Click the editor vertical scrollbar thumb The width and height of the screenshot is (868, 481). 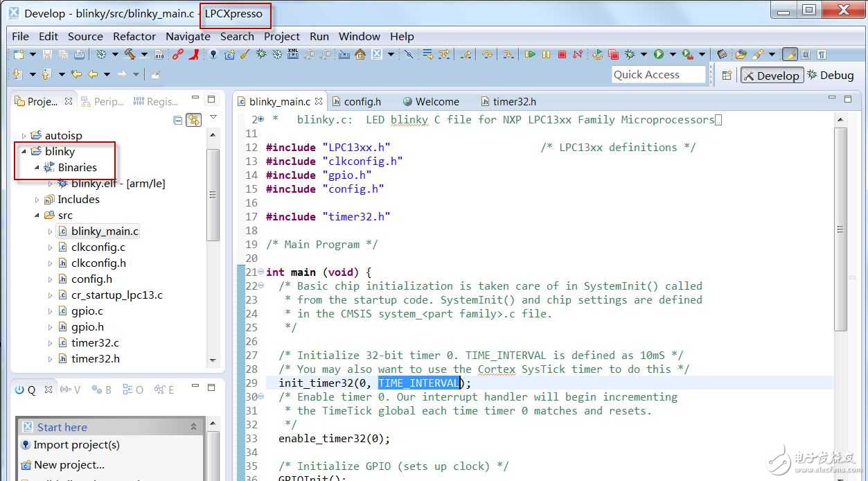[840, 230]
